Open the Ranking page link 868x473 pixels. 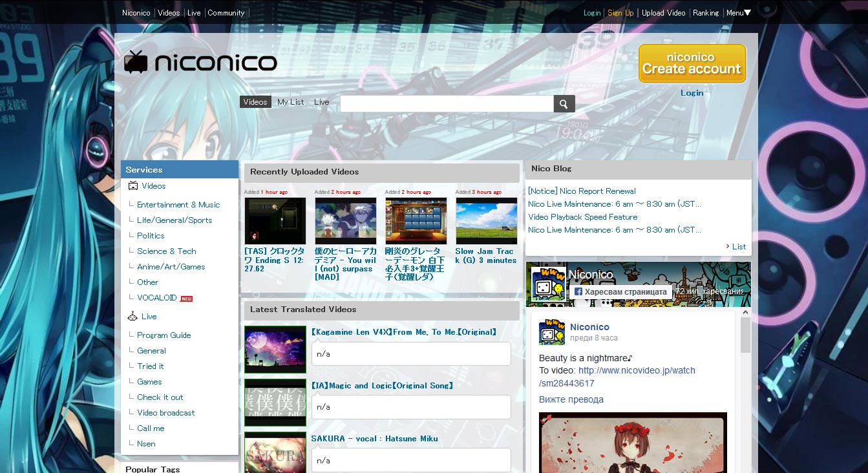click(x=706, y=13)
